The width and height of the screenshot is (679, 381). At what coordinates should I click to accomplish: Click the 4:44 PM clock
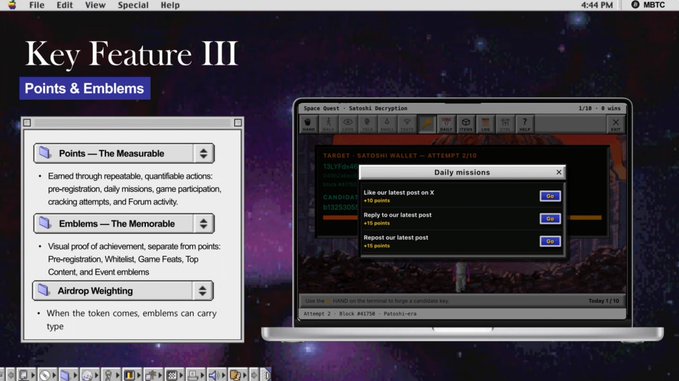(x=597, y=5)
